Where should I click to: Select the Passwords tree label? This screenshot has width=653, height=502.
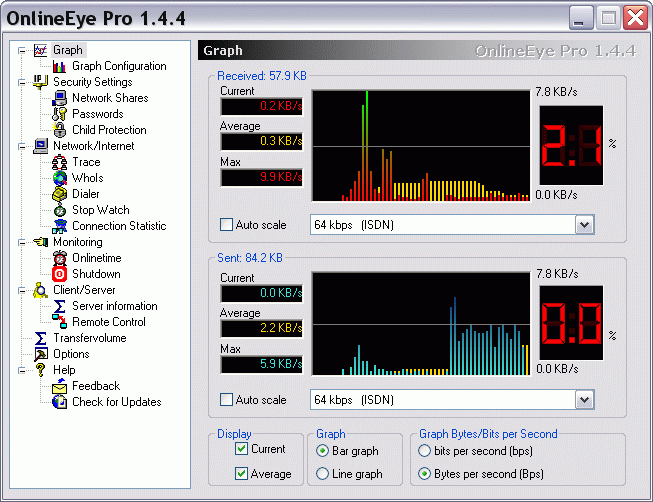[98, 114]
